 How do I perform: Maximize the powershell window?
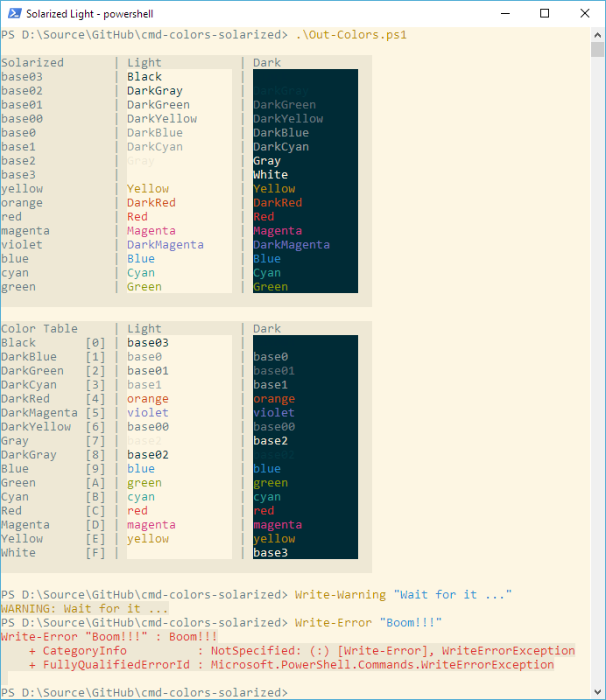545,13
